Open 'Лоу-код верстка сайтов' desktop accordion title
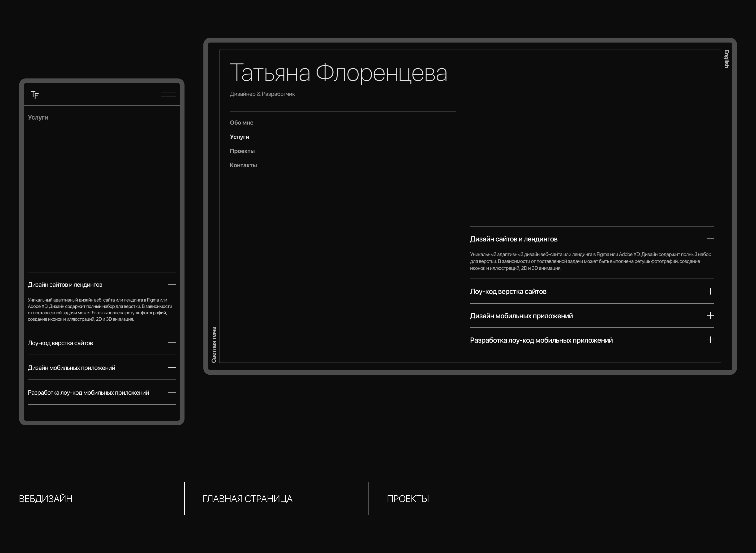Screen dimensions: 756x553 508,292
